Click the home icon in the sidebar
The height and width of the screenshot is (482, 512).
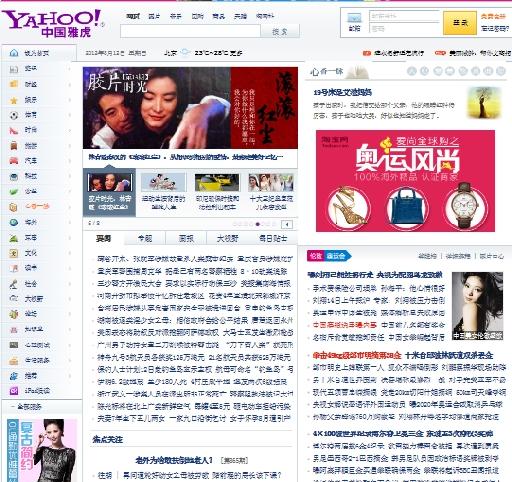(x=14, y=53)
